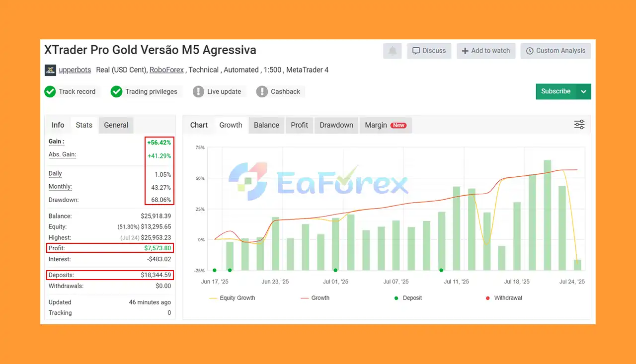Click the +41.29% abs. gain value
Image resolution: width=636 pixels, height=364 pixels.
tap(159, 156)
